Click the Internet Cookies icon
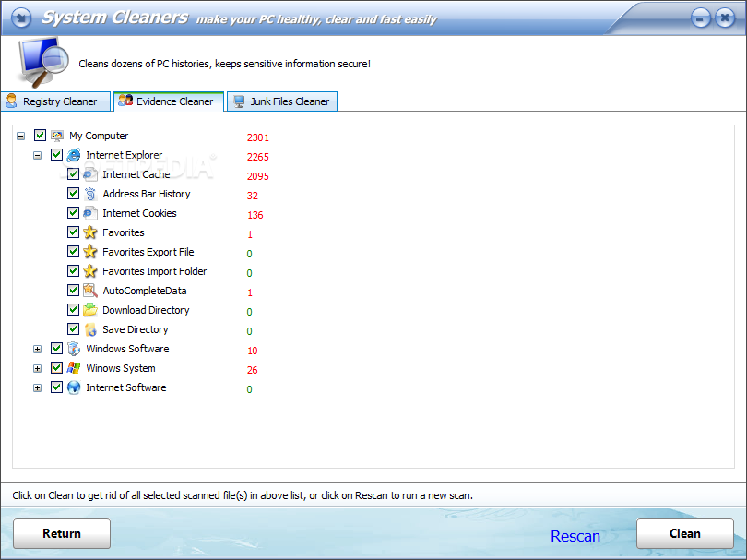Viewport: 747px width, 560px height. click(x=90, y=213)
